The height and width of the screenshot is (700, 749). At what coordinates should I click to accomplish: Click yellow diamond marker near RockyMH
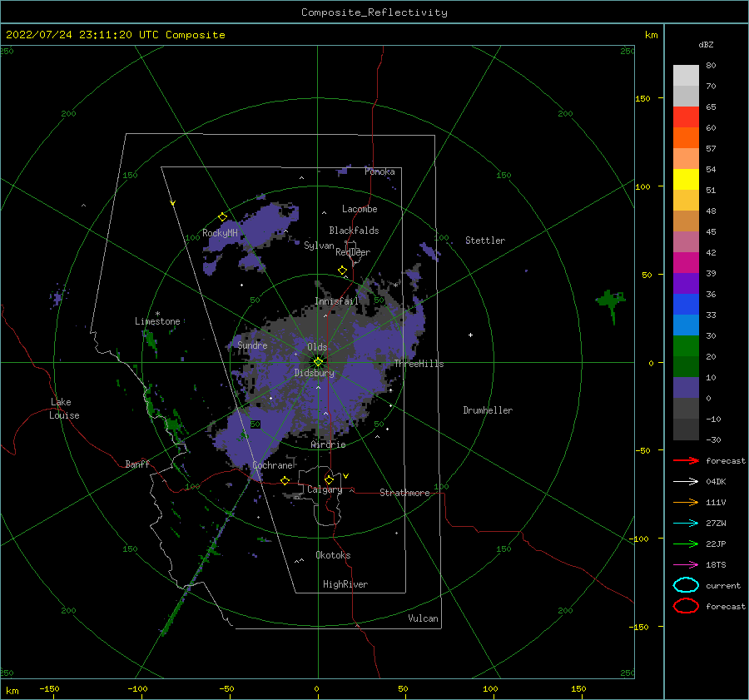point(222,217)
